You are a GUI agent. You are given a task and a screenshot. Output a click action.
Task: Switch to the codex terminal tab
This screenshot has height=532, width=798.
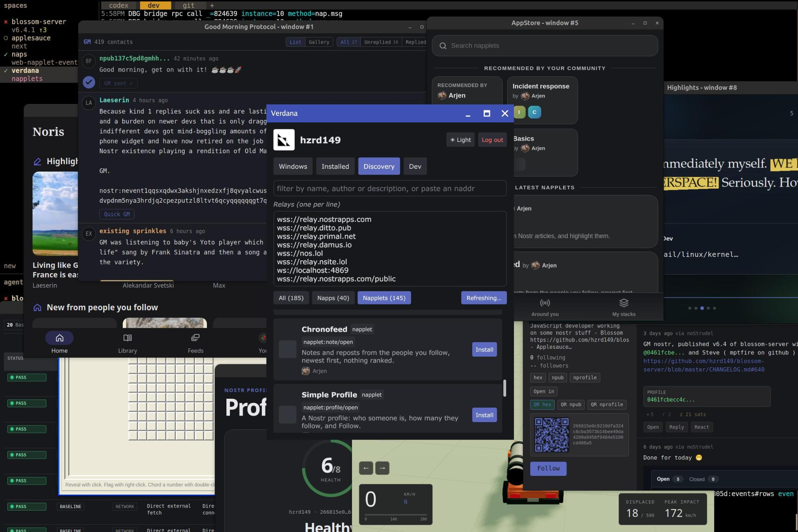coord(118,5)
